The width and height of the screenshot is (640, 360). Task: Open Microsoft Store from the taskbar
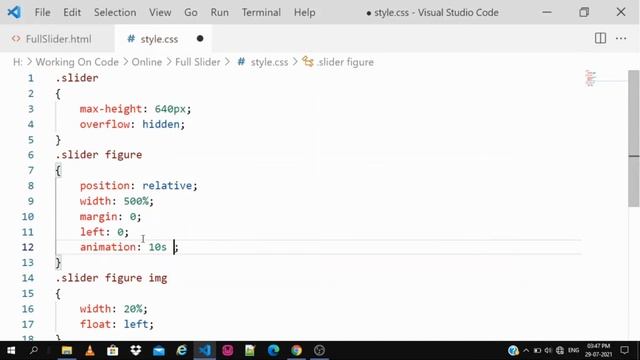(113, 350)
